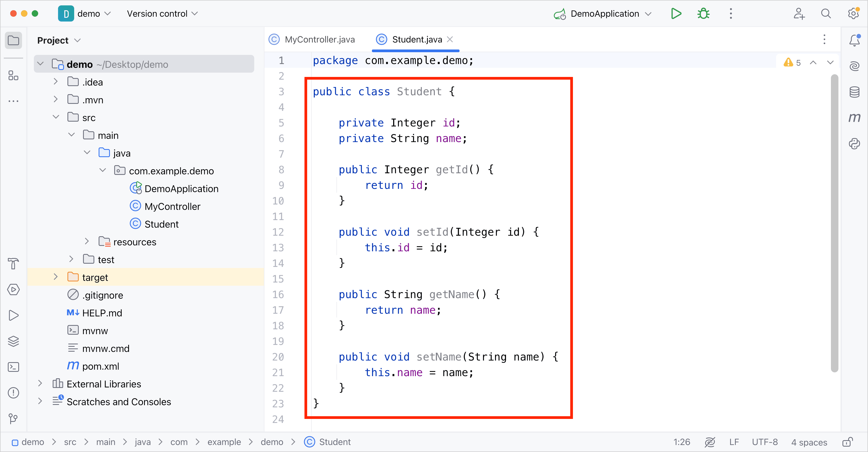Image resolution: width=868 pixels, height=452 pixels.
Task: Open the Terminal tool window
Action: coord(13,367)
